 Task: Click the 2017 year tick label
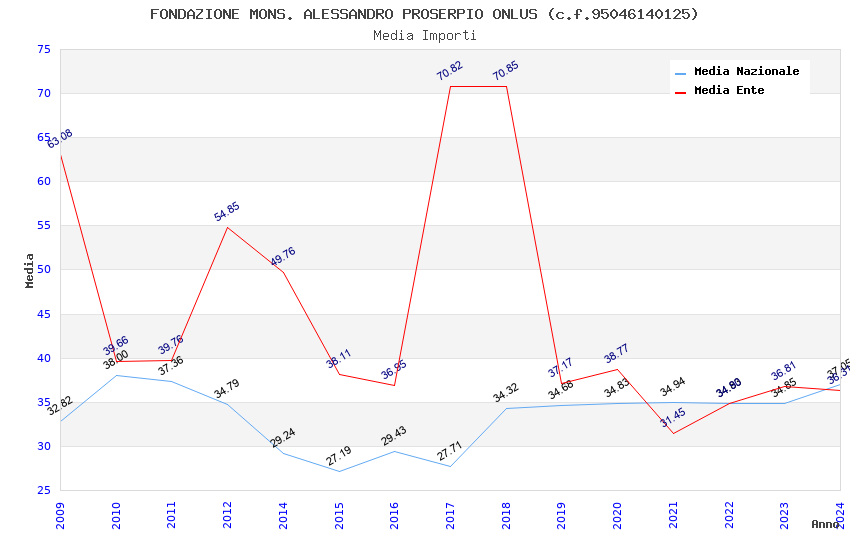(x=450, y=515)
